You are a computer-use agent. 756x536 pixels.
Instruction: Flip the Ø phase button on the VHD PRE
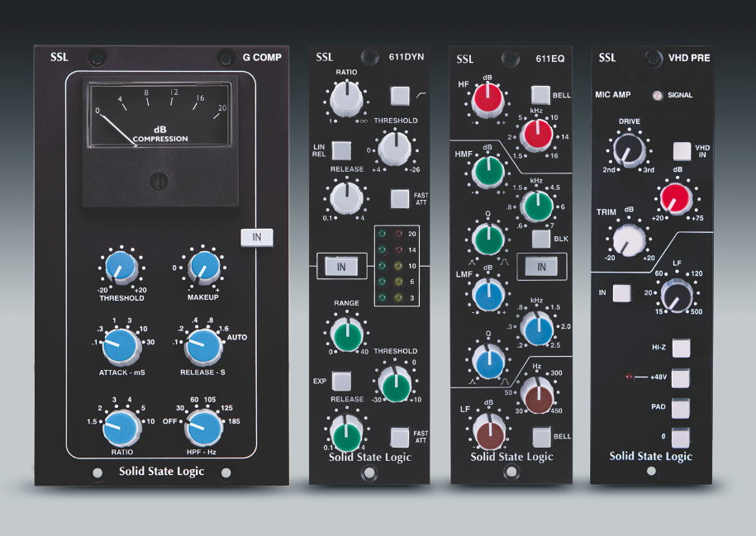[x=680, y=439]
